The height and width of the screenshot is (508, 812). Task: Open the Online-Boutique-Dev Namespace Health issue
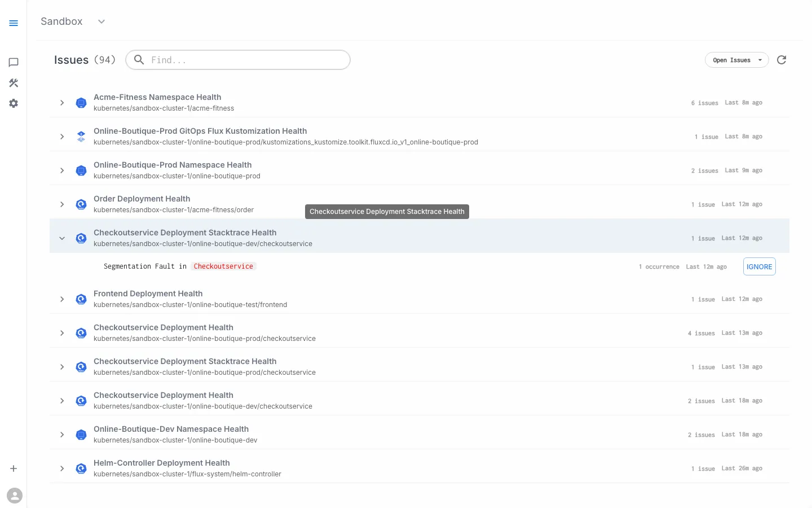tap(62, 434)
